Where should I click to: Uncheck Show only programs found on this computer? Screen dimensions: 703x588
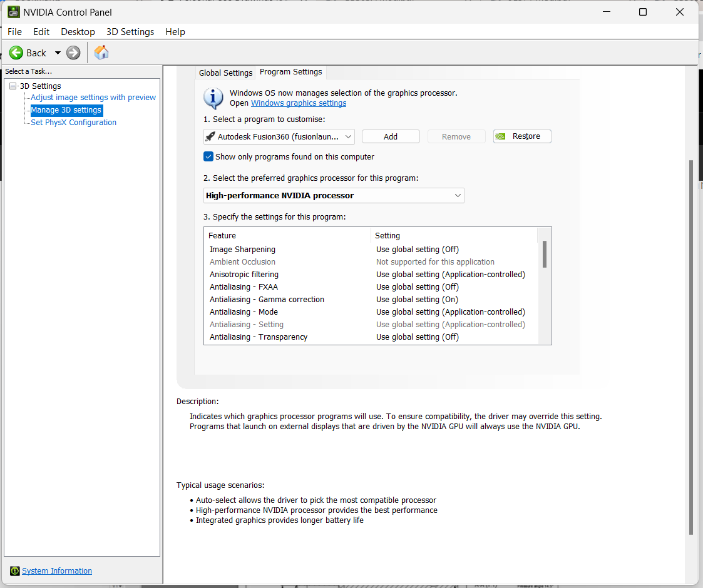(208, 156)
